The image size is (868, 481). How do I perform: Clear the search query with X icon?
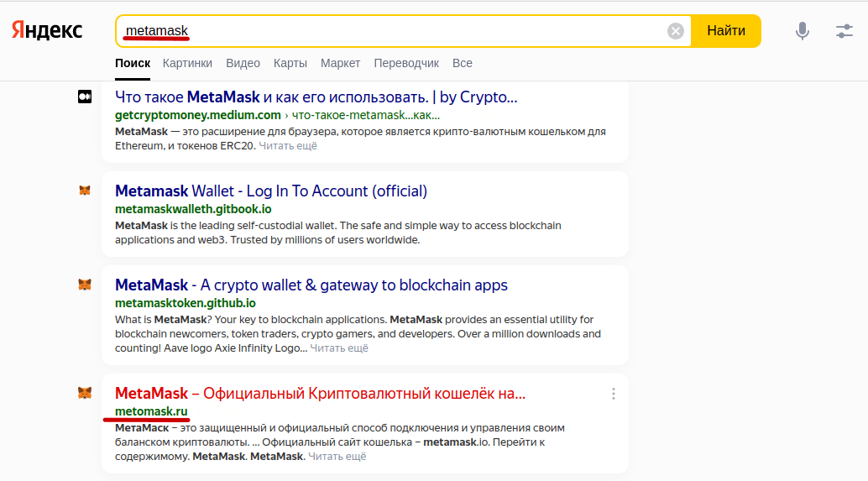tap(676, 31)
